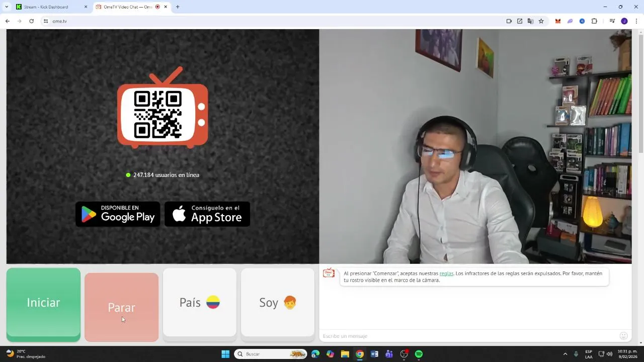Click the green online status dot
The width and height of the screenshot is (644, 362).
128,175
